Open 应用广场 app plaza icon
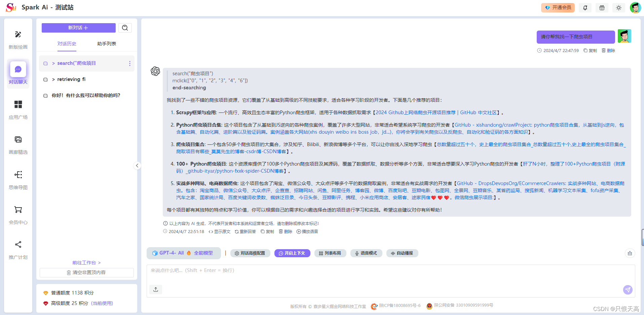Viewport: 644px width, 315px height. pos(18,104)
